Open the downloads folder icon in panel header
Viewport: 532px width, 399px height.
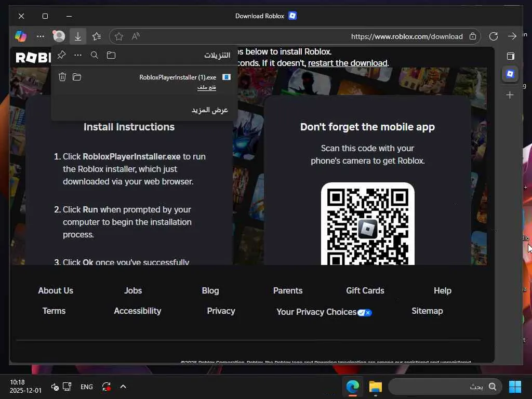pos(111,55)
